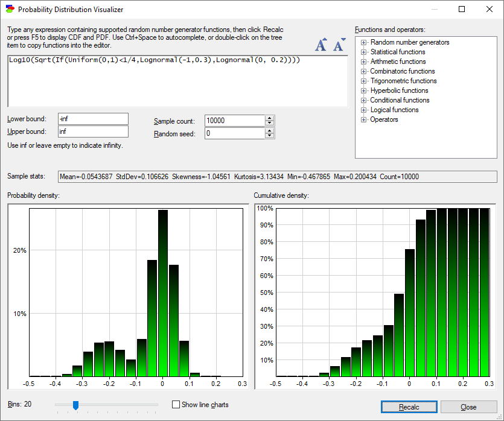Viewport: 504px width, 421px height.
Task: Select Statistical functions label in tree
Action: pyautogui.click(x=398, y=52)
